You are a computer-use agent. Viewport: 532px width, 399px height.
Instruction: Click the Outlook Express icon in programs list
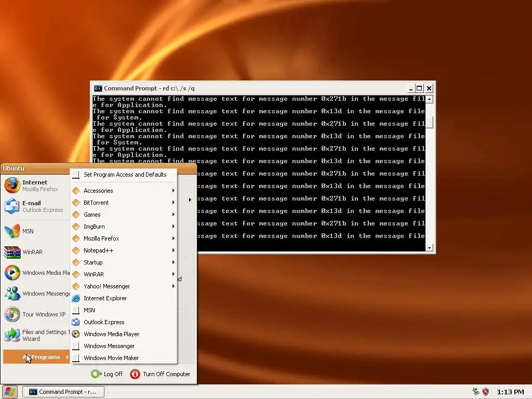pos(76,322)
